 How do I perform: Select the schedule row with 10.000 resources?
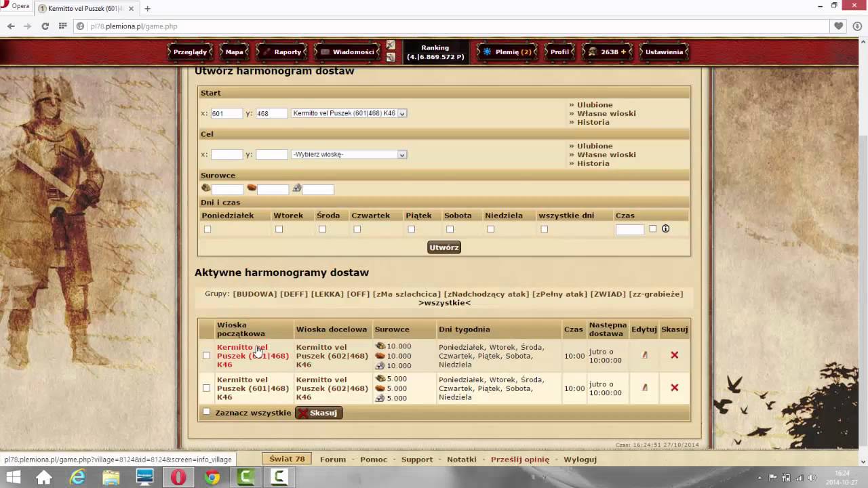(206, 355)
